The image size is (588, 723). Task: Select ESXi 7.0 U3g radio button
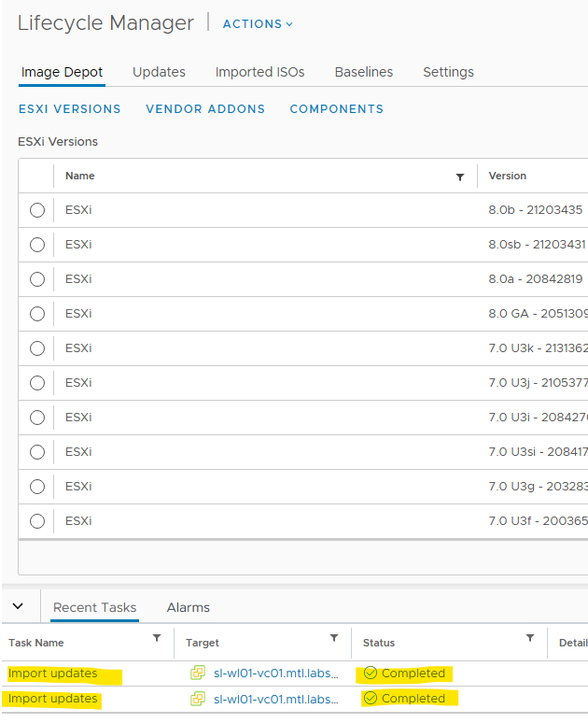click(x=37, y=487)
